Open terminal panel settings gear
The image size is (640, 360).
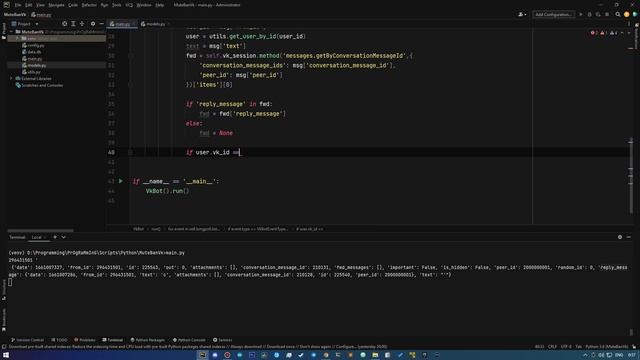point(620,237)
